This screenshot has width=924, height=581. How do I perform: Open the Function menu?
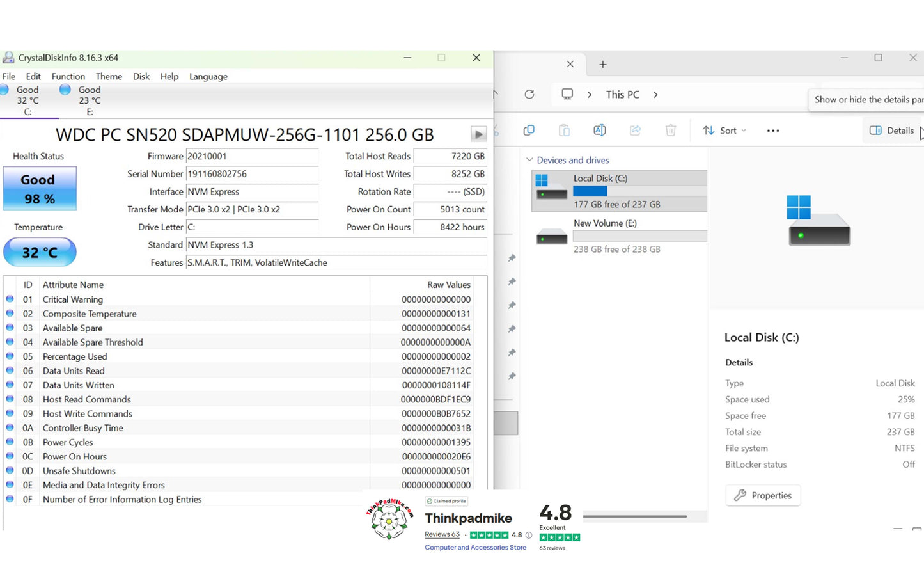[68, 76]
